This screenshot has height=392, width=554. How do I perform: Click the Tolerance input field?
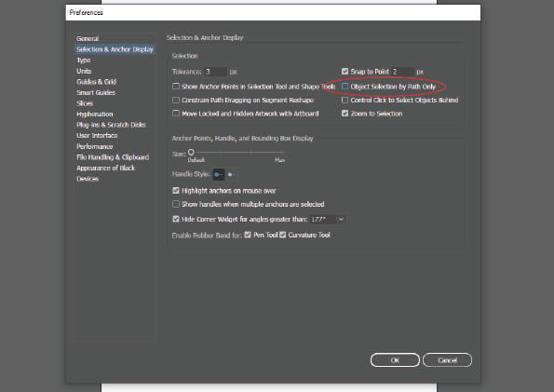[x=215, y=72]
